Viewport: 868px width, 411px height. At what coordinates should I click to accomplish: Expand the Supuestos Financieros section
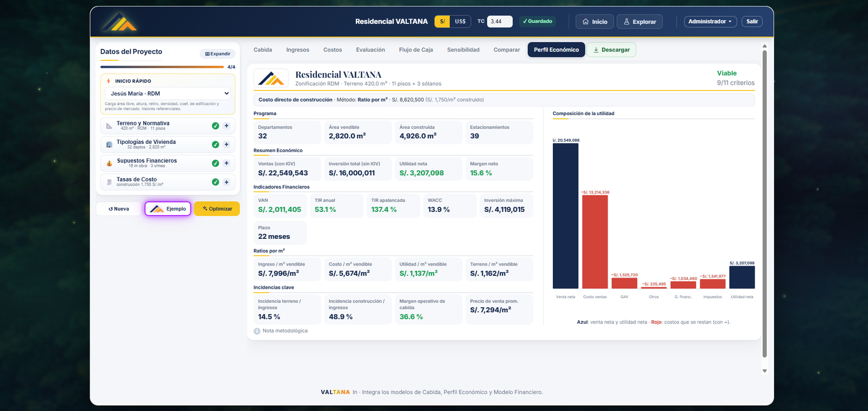pos(226,163)
